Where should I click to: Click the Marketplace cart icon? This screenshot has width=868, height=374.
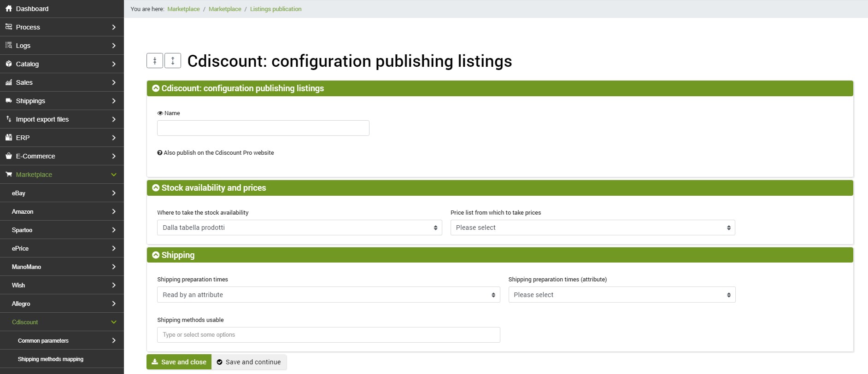[x=9, y=174]
